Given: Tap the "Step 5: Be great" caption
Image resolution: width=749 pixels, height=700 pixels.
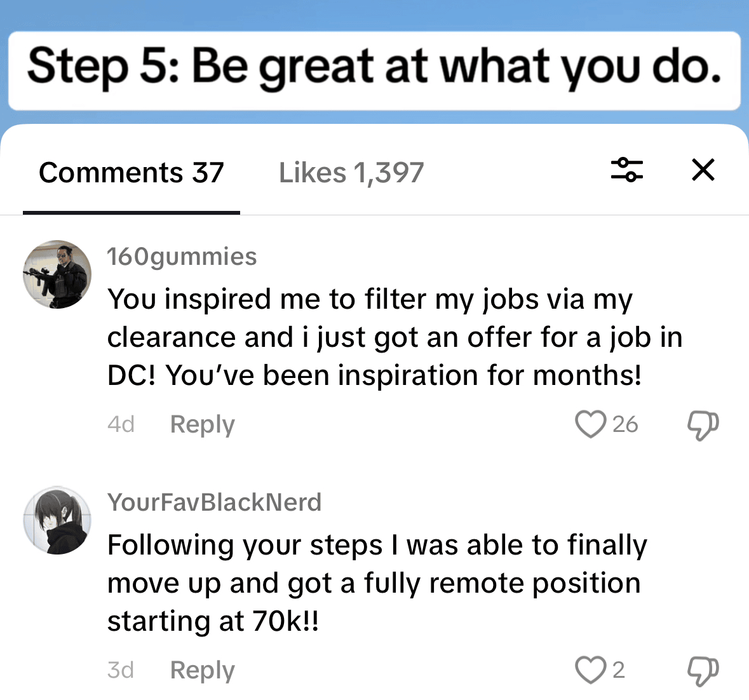Looking at the screenshot, I should (374, 69).
